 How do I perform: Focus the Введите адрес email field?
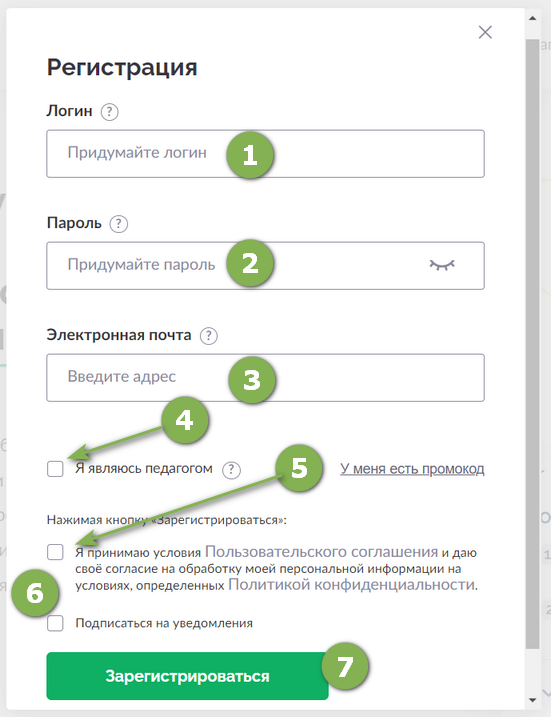265,378
